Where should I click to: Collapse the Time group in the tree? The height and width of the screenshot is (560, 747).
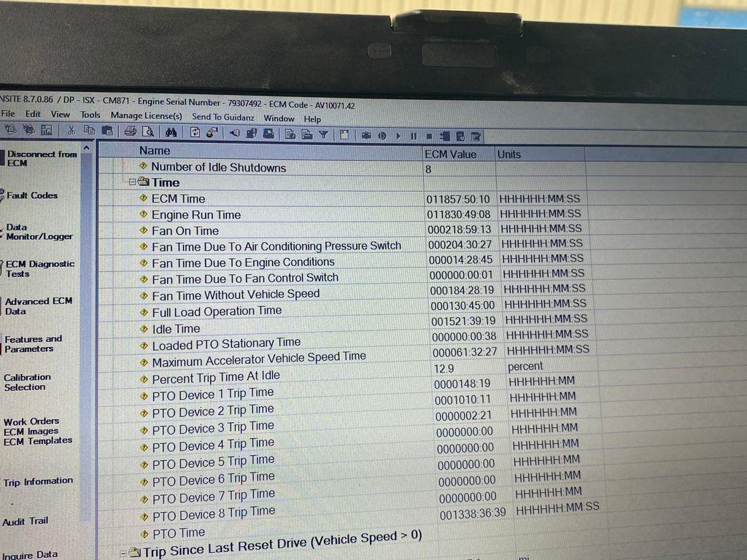132,182
